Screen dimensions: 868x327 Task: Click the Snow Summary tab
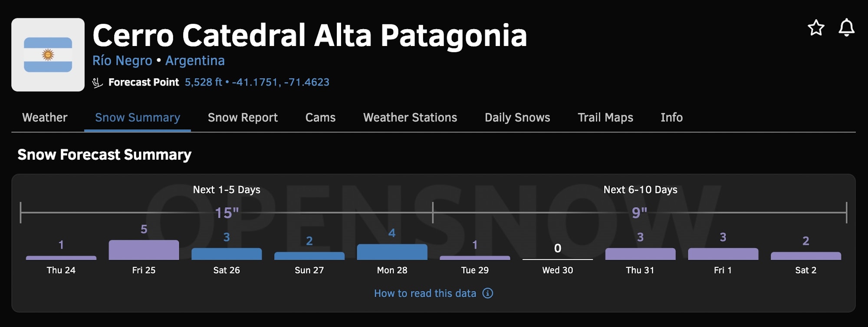pos(138,118)
